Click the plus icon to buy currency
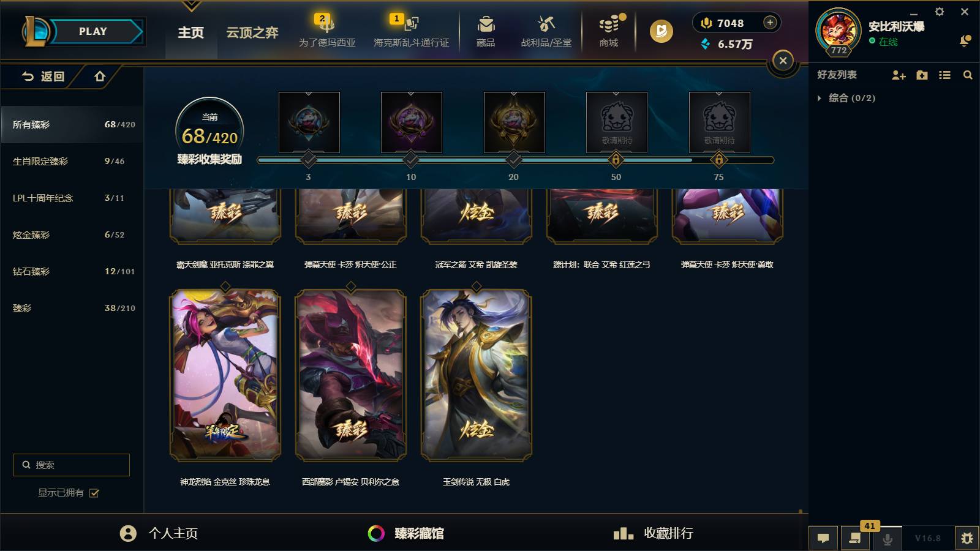The height and width of the screenshot is (551, 980). 770,23
